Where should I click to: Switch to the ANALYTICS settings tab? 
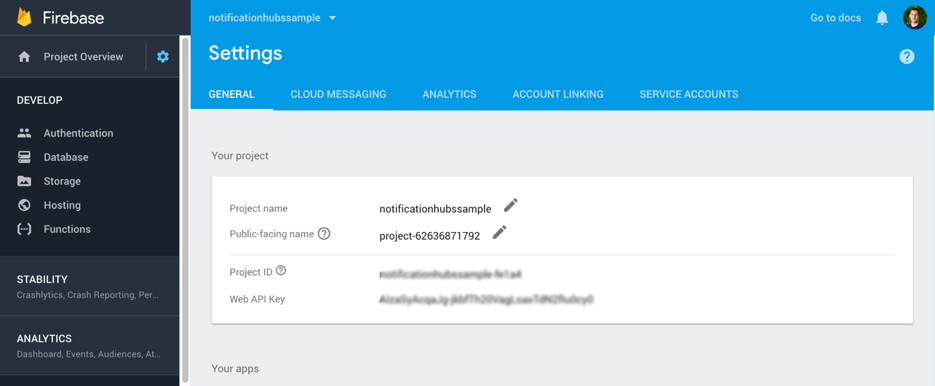[449, 94]
